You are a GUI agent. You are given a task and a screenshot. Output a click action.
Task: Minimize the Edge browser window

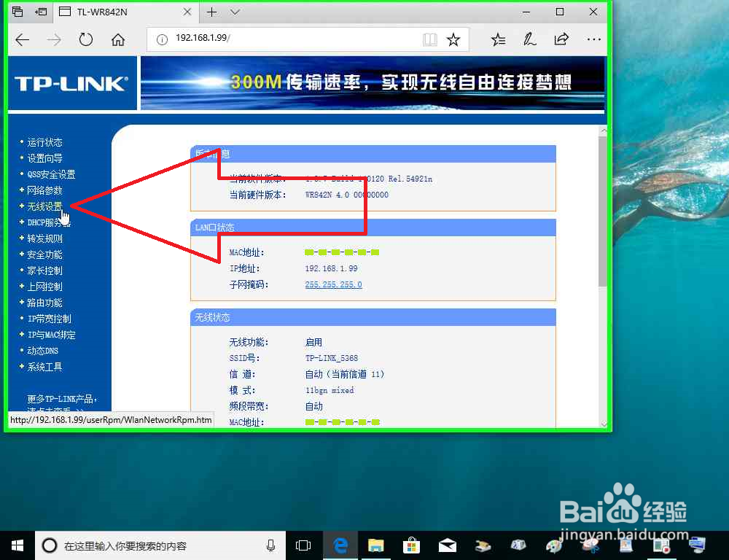point(526,12)
